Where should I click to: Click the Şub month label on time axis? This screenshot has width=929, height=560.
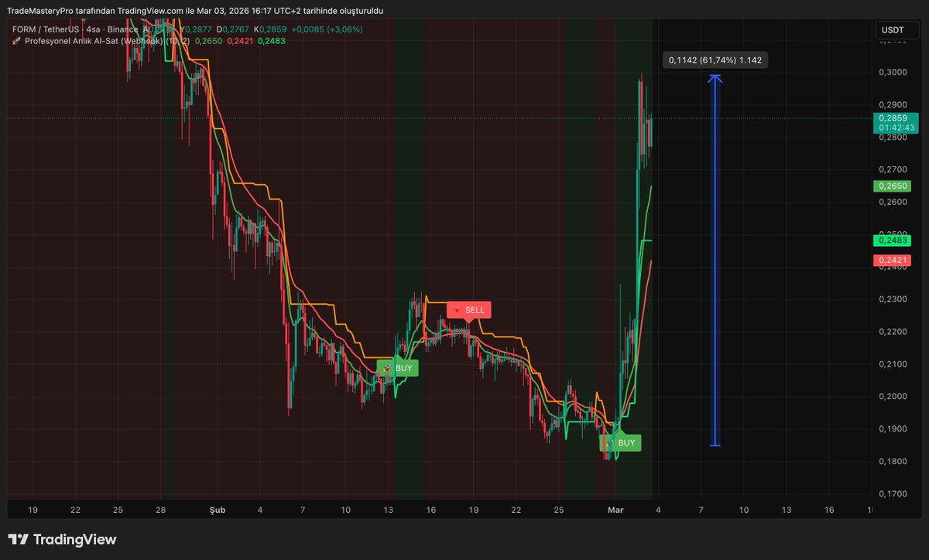(x=218, y=510)
